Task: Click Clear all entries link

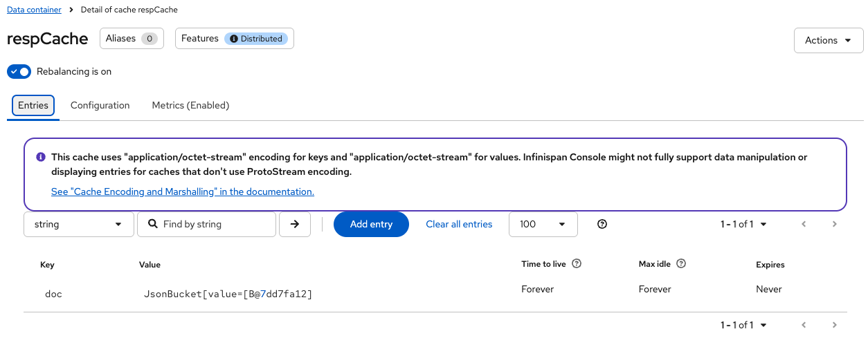Action: coord(459,224)
